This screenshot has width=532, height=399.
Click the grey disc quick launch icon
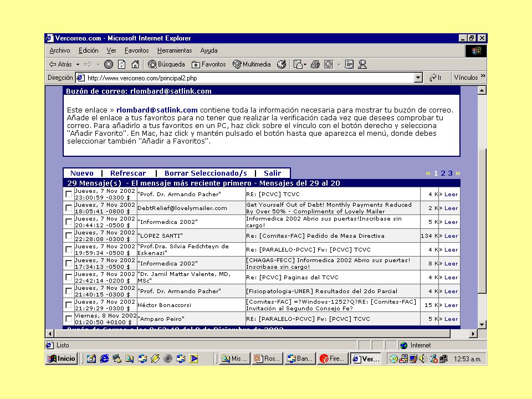click(x=168, y=359)
